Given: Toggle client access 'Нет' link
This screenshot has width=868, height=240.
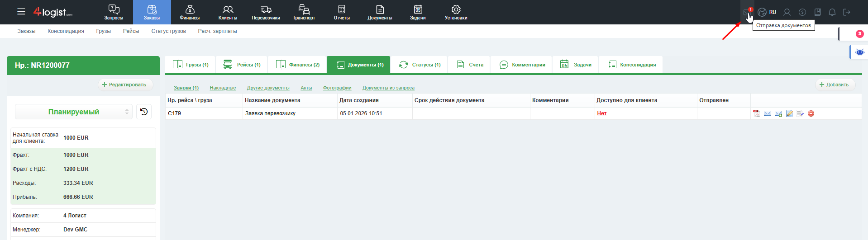Looking at the screenshot, I should [601, 113].
